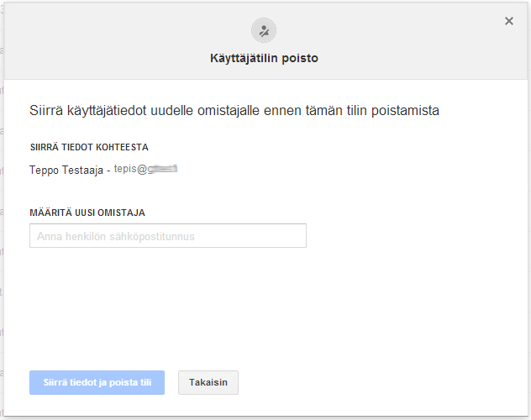The width and height of the screenshot is (531, 420).
Task: Click the SIIRRÄ TIEDOT KOHTEESTA label
Action: (x=89, y=147)
